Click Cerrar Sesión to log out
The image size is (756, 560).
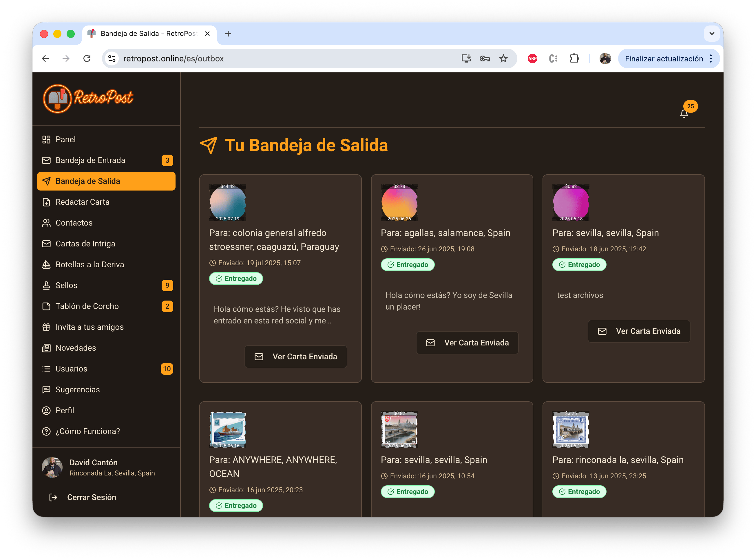click(91, 497)
